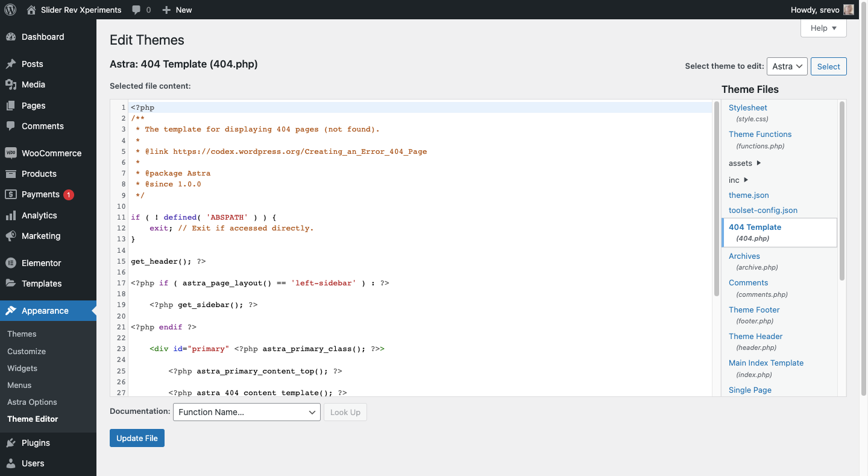This screenshot has height=476, width=868.
Task: Click the Select theme button
Action: click(829, 66)
